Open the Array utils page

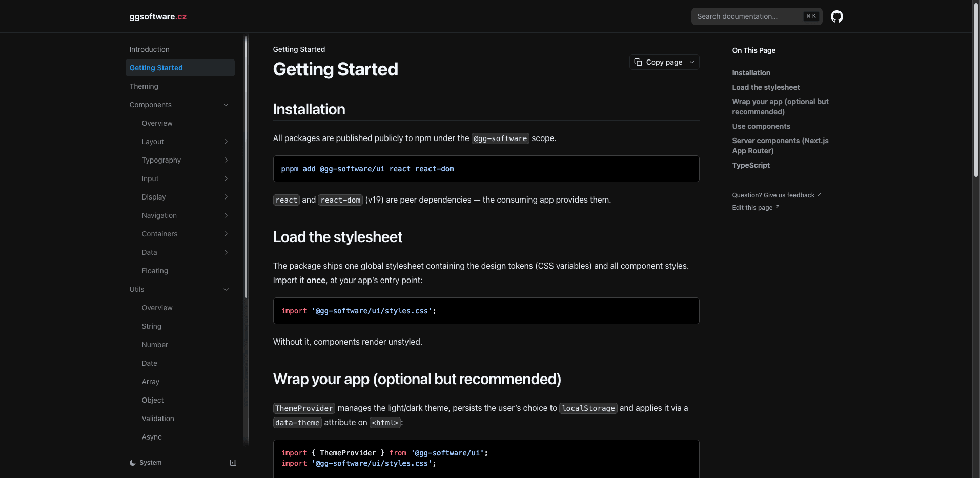click(186, 382)
